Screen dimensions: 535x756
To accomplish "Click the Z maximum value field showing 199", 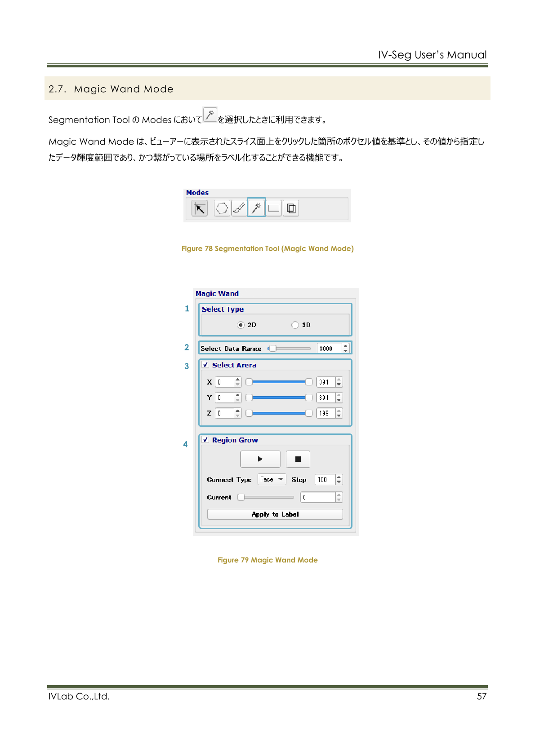I will (x=325, y=413).
